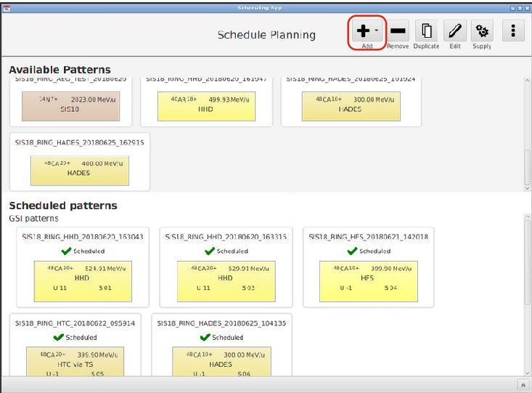Click the Remove minus icon

[398, 31]
